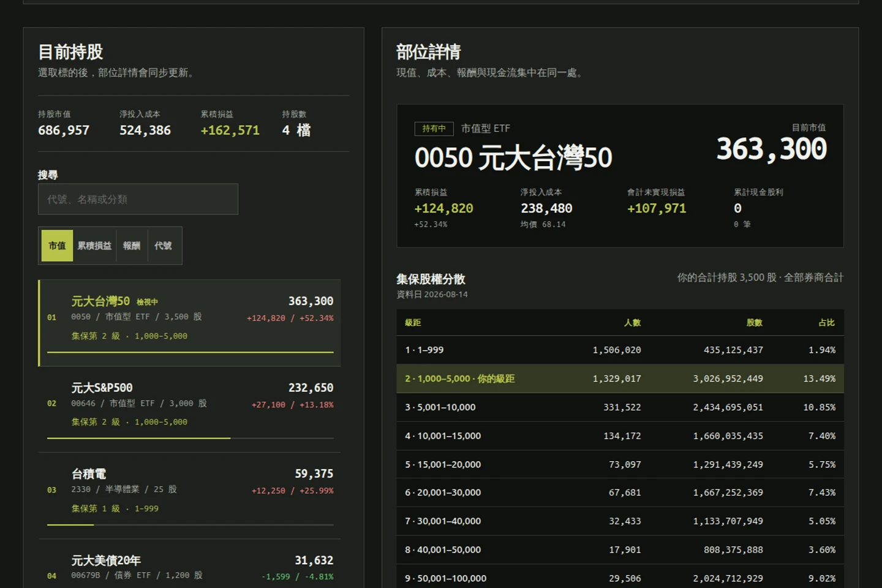Select table row 8 · 40,001–50,000

(620, 549)
